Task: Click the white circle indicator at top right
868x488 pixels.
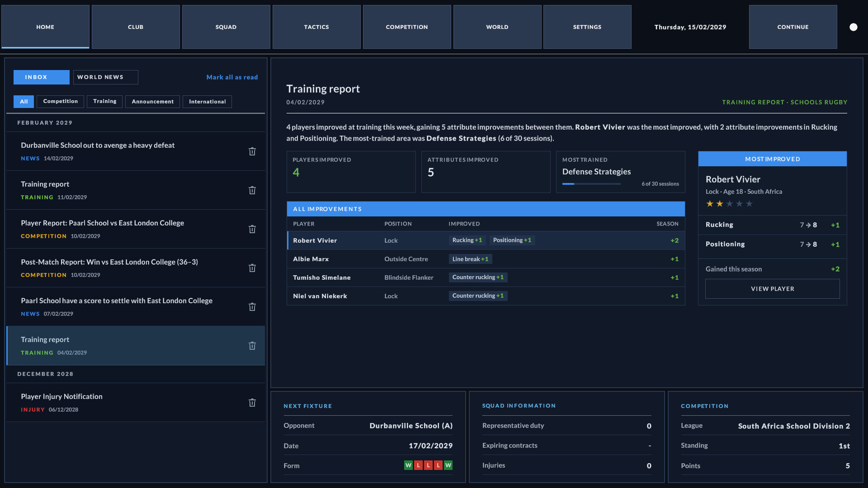Action: [853, 27]
